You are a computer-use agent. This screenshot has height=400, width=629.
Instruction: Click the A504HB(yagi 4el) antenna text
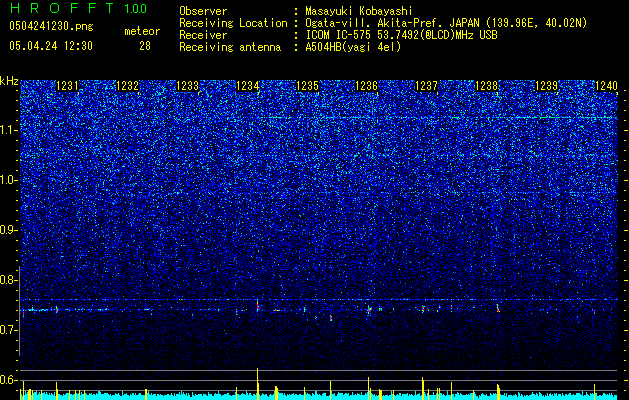click(x=353, y=47)
